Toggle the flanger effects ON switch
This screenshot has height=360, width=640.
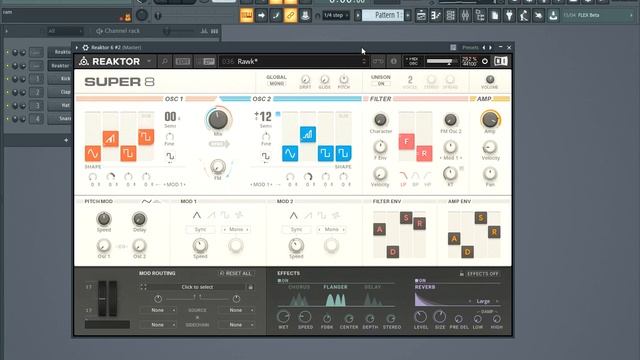coord(283,281)
